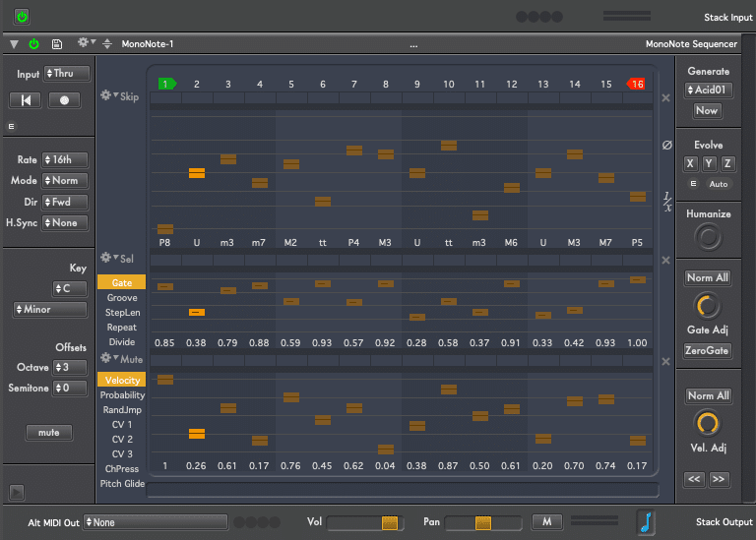Click the Evolve Y button

[x=709, y=164]
